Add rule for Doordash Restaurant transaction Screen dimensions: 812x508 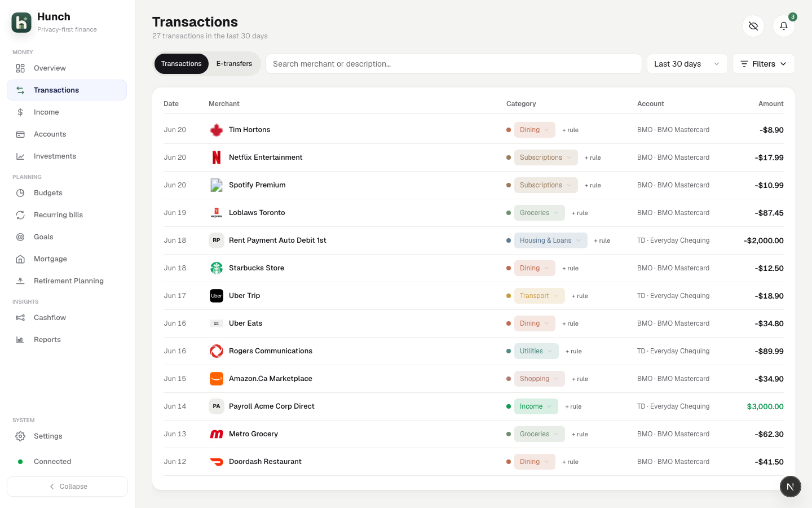[x=570, y=462]
